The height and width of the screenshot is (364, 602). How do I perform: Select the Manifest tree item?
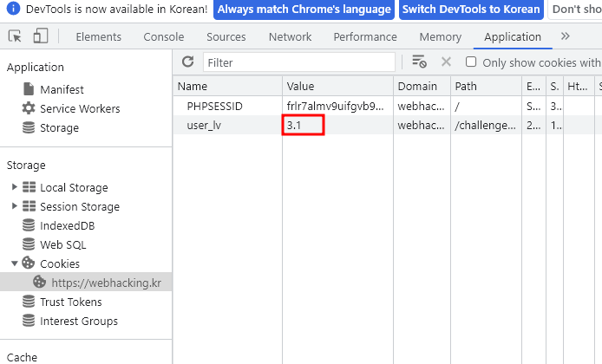62,89
